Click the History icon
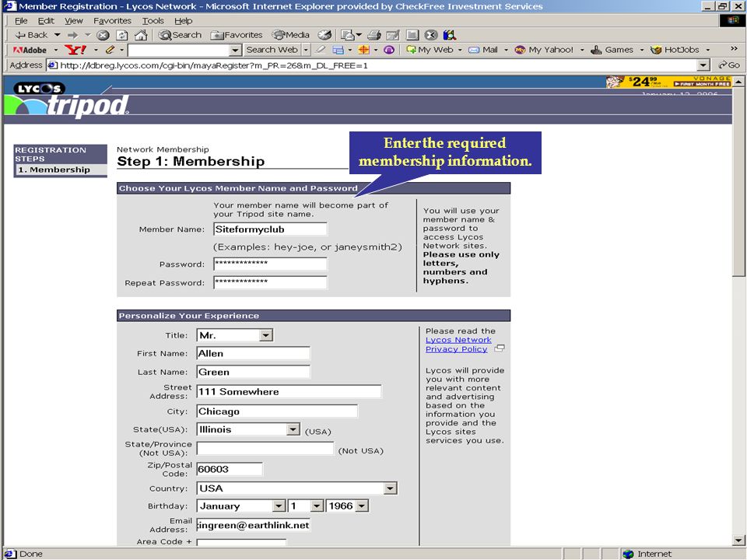747x560 pixels. pyautogui.click(x=325, y=35)
